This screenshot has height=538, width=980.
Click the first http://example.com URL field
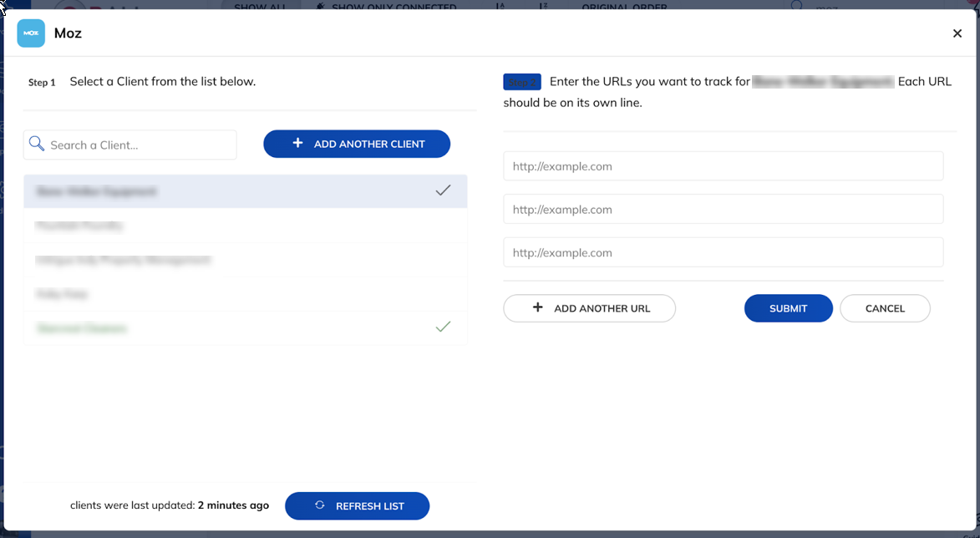[724, 166]
